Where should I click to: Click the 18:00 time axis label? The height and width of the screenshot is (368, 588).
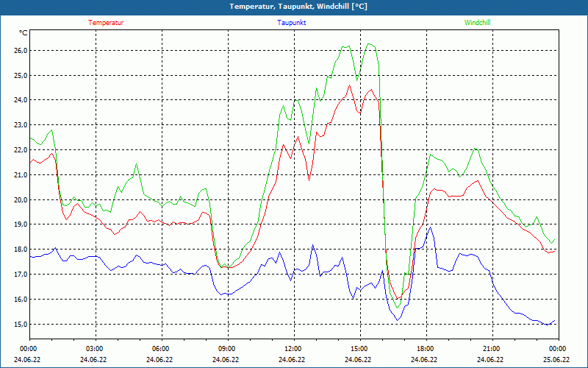click(425, 348)
